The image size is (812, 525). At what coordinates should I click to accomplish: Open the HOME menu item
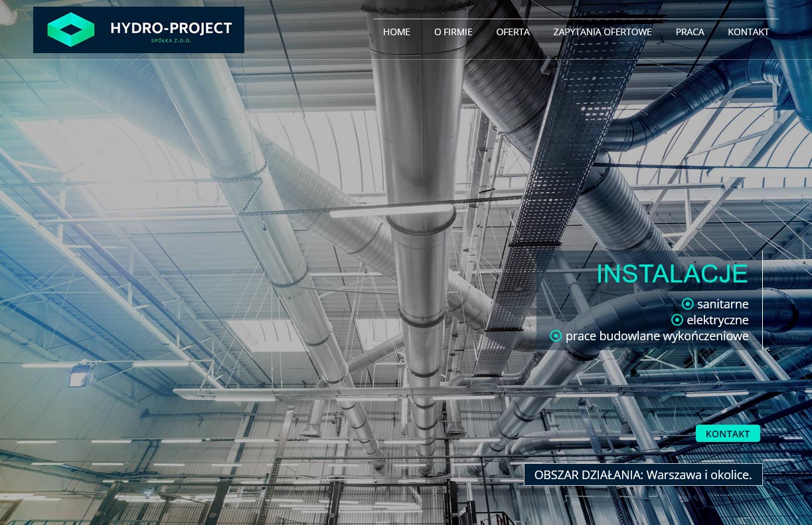396,32
